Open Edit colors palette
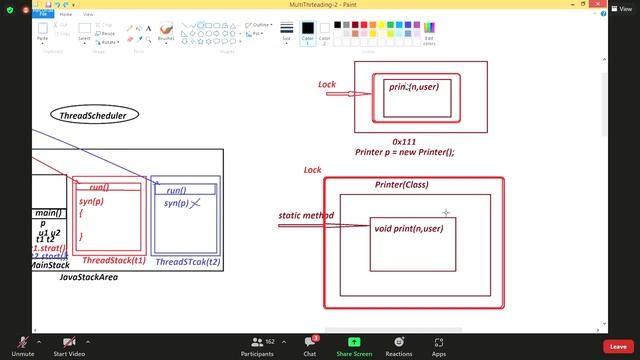The width and height of the screenshot is (640, 360). tap(429, 33)
